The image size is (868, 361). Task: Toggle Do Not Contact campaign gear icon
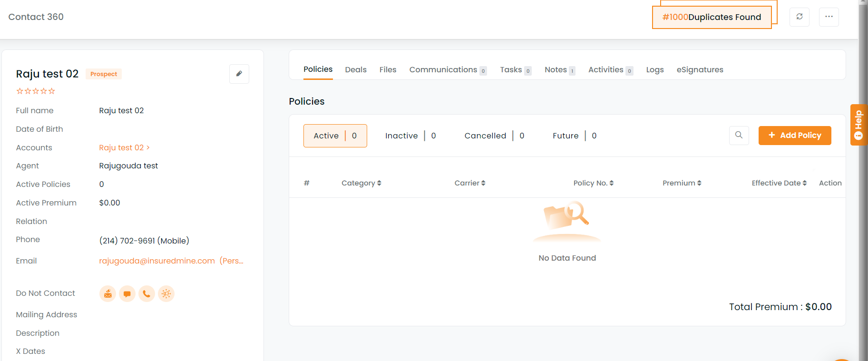(166, 294)
